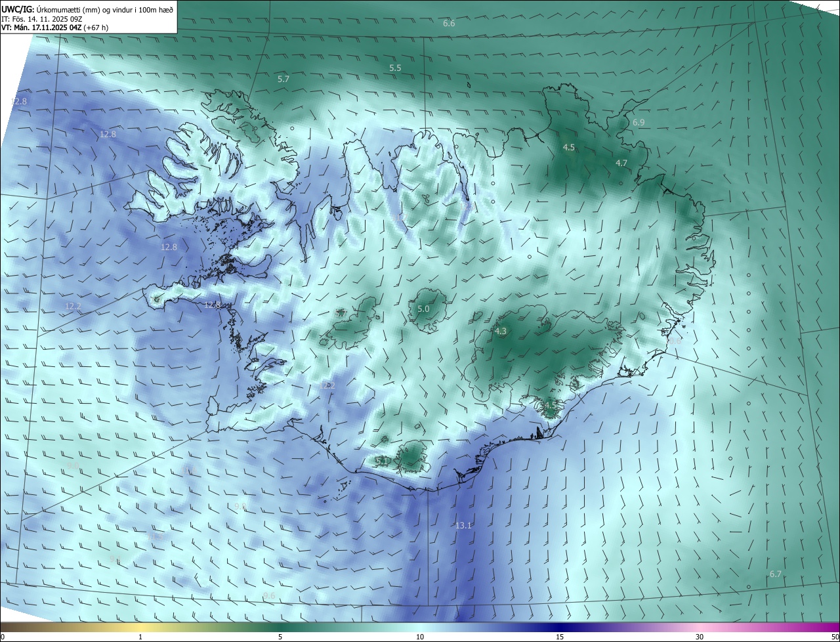
Task: Click the 6.9 value label
Action: point(639,123)
